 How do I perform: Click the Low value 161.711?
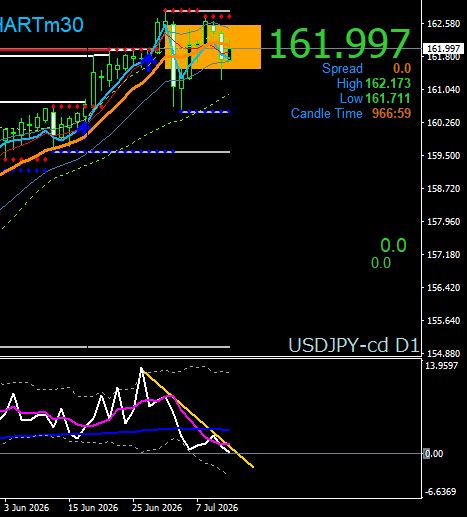click(388, 98)
